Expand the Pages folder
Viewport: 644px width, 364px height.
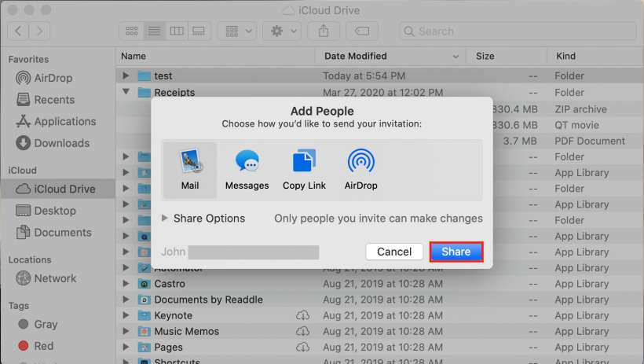126,347
